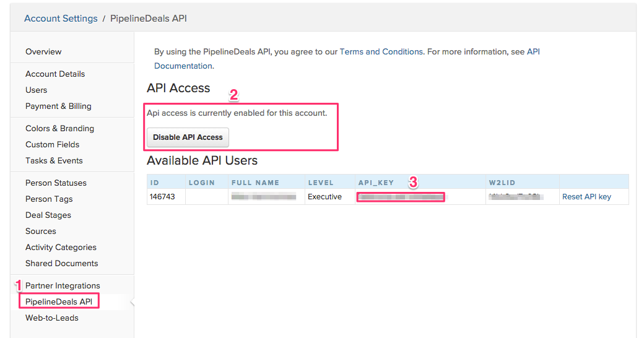Navigate to Partner Integrations

click(63, 286)
